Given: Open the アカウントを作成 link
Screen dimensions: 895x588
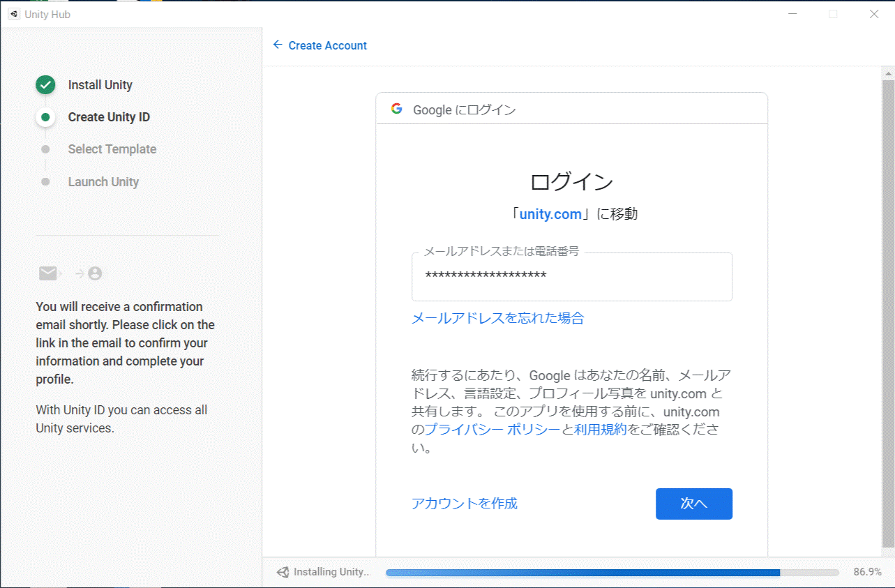Looking at the screenshot, I should click(464, 503).
